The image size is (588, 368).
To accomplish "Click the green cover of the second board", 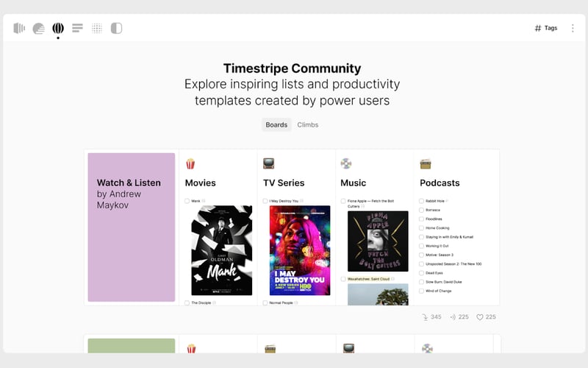I will (132, 345).
